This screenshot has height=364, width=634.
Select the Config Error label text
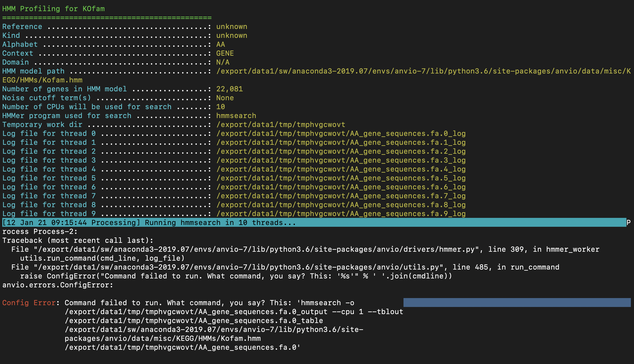click(x=28, y=303)
